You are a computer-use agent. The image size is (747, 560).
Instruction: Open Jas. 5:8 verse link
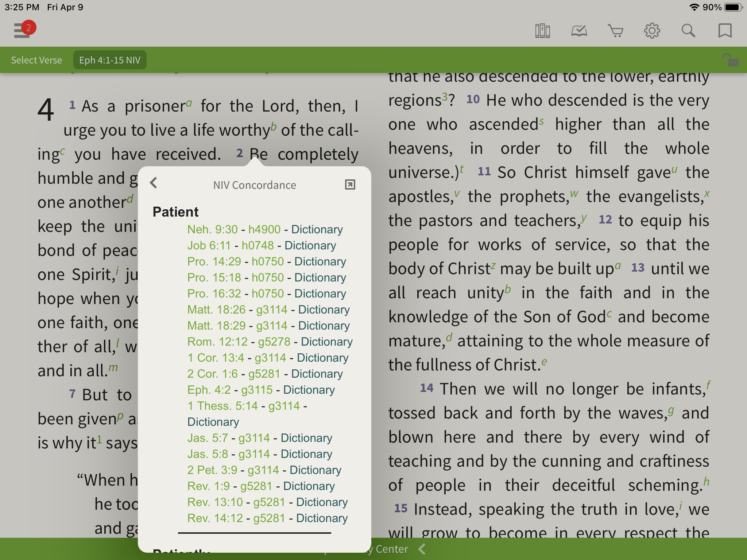pyautogui.click(x=208, y=454)
